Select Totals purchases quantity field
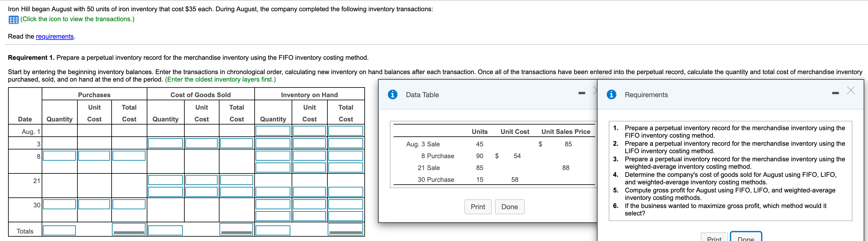This screenshot has height=241, width=868. tap(59, 230)
